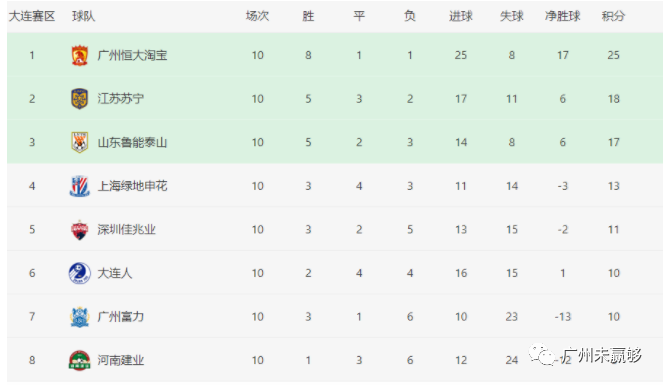Select the 进球 column header
Image resolution: width=663 pixels, height=385 pixels.
point(461,16)
